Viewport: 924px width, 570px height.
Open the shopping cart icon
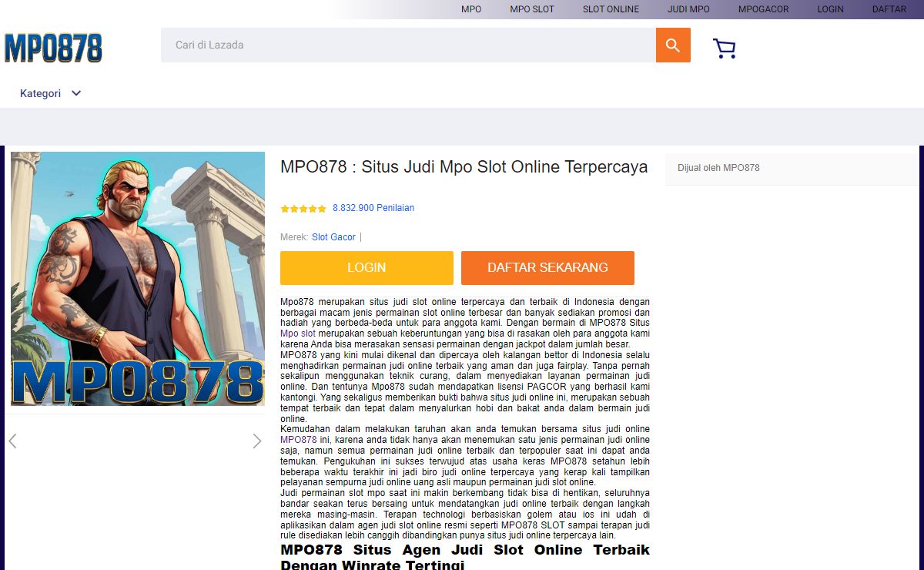click(x=725, y=49)
